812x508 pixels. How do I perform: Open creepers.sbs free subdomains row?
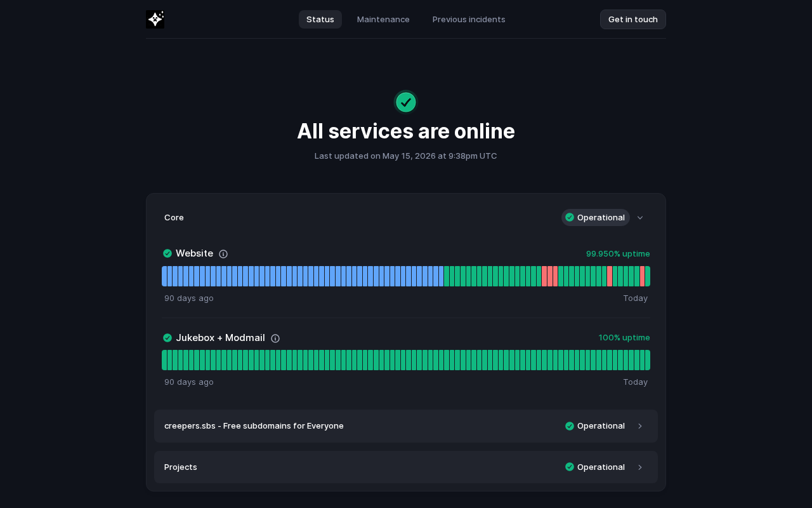pos(406,426)
